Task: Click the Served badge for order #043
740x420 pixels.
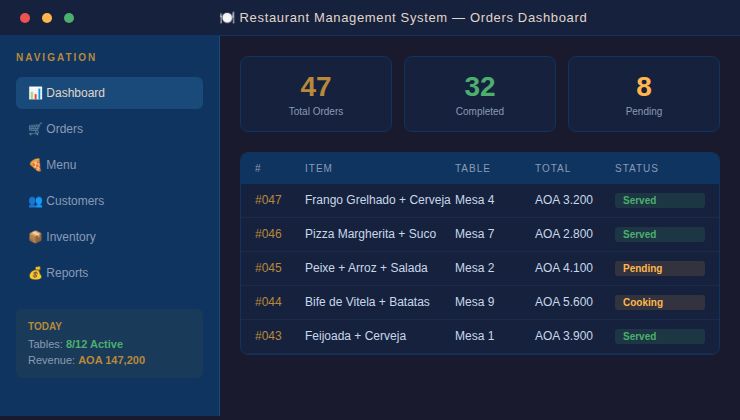Action: click(660, 336)
